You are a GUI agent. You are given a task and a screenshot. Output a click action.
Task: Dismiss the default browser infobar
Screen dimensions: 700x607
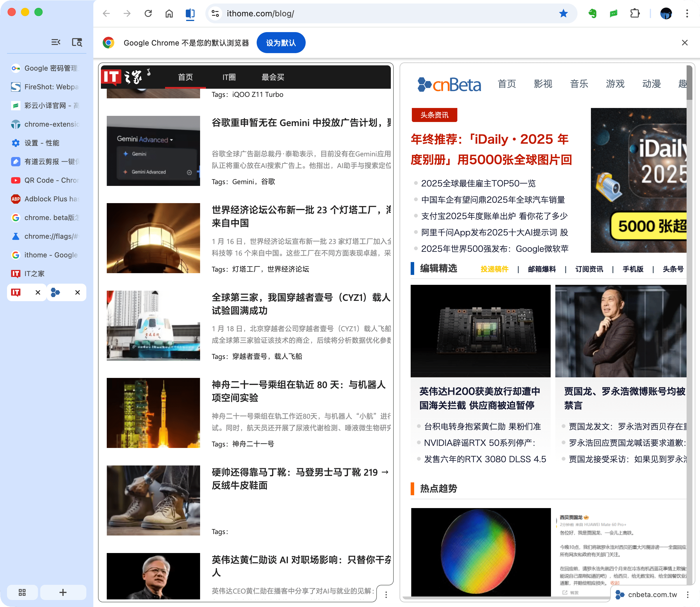(x=685, y=43)
